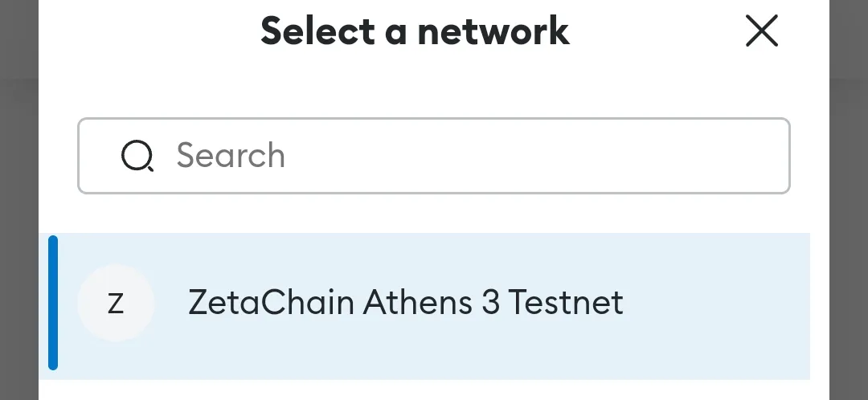Click the Select a network heading
Viewport: 868px width, 400px height.
click(416, 31)
